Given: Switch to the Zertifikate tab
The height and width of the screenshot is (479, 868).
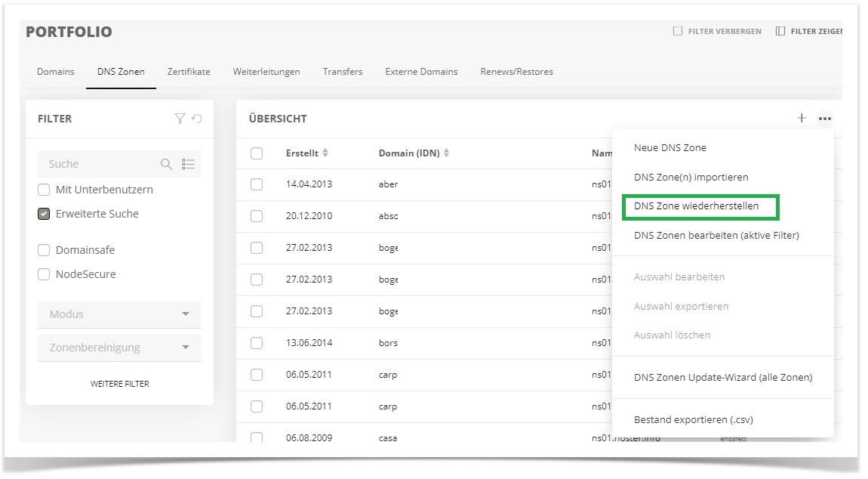Looking at the screenshot, I should click(x=189, y=72).
